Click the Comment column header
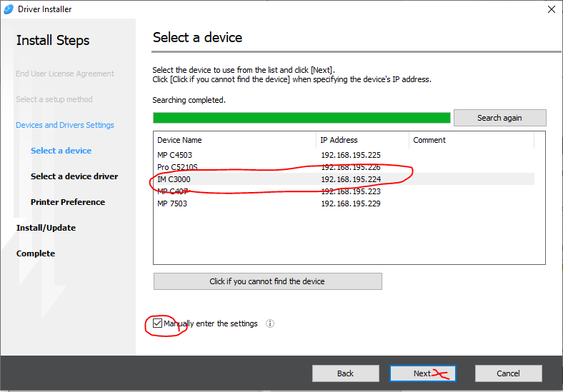563x392 pixels. point(477,140)
